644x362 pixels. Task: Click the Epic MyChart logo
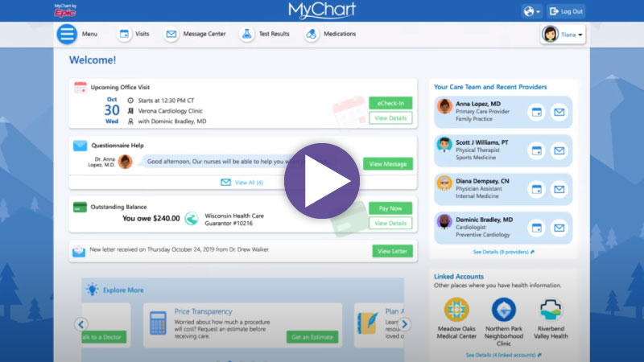(65, 10)
